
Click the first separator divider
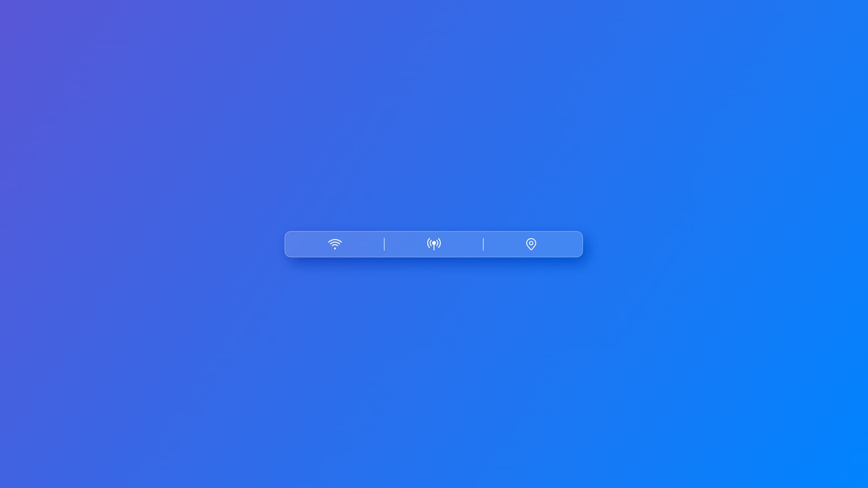point(384,244)
